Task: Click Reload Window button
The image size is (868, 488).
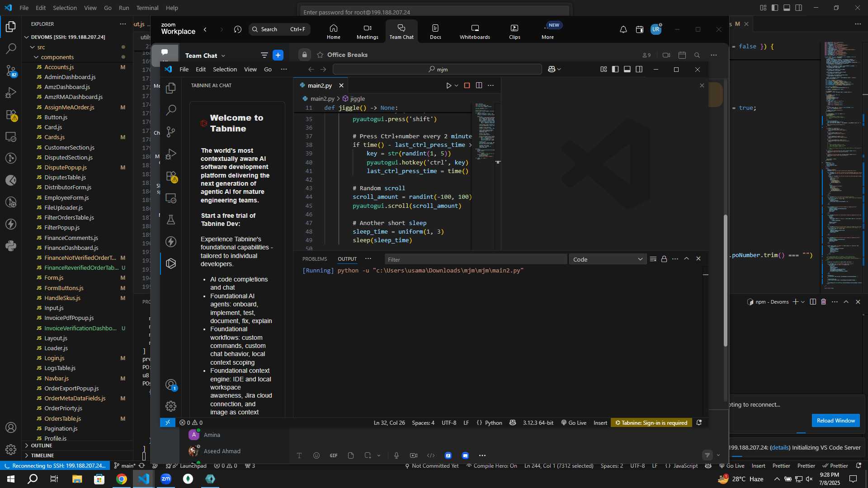Action: click(x=835, y=421)
